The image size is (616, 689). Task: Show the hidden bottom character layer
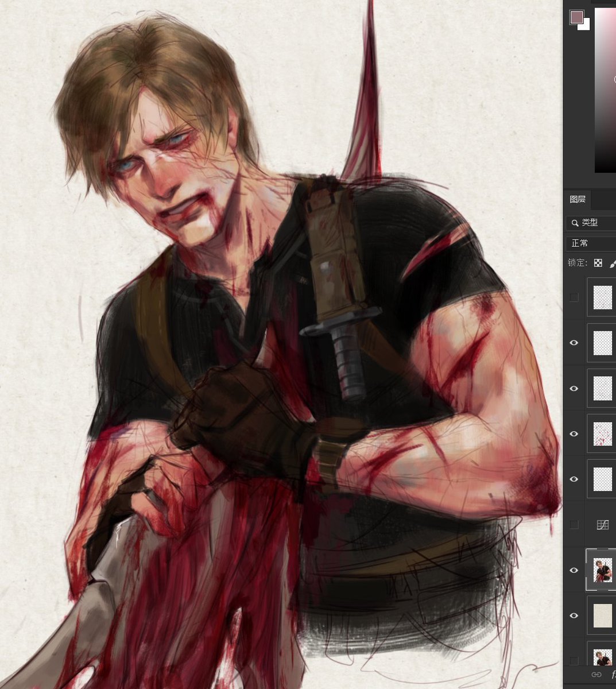pos(574,660)
